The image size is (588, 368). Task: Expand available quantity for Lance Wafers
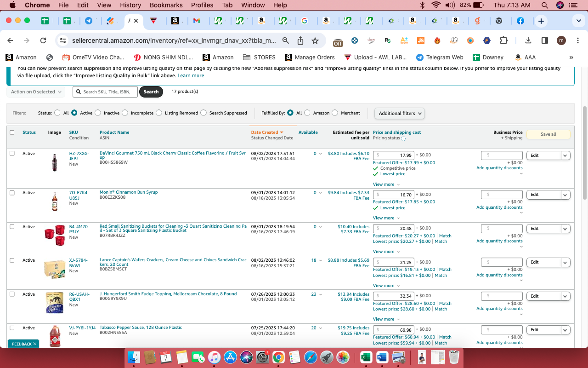321,260
